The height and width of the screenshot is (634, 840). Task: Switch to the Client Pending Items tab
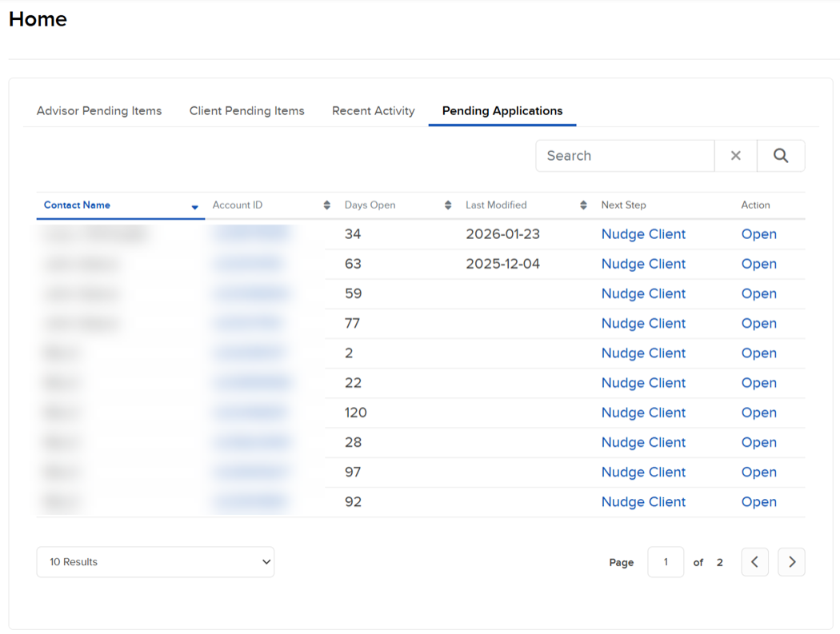pyautogui.click(x=246, y=111)
